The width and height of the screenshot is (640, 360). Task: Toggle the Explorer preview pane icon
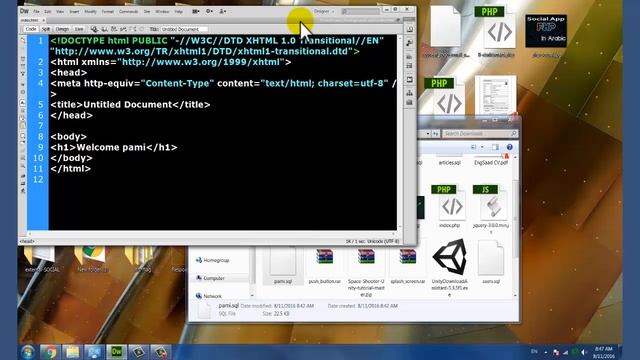pos(495,147)
